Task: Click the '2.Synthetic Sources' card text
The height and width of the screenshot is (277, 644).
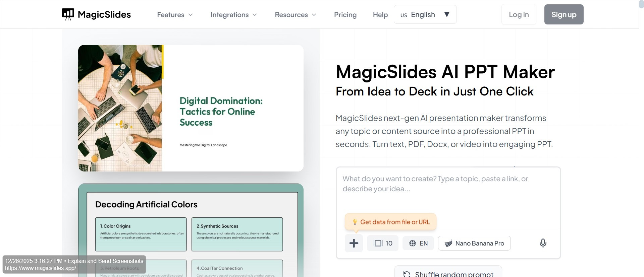Action: (217, 226)
